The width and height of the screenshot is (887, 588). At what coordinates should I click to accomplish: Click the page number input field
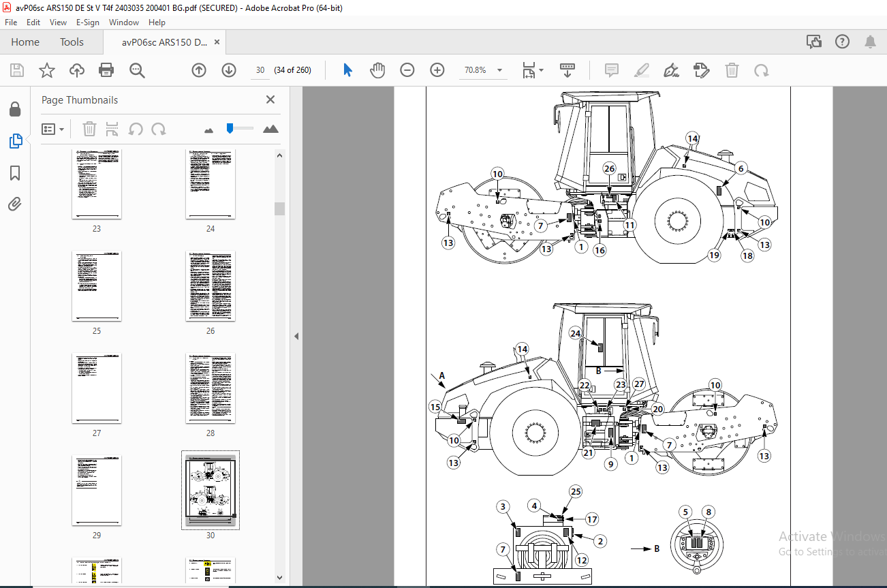pyautogui.click(x=260, y=70)
